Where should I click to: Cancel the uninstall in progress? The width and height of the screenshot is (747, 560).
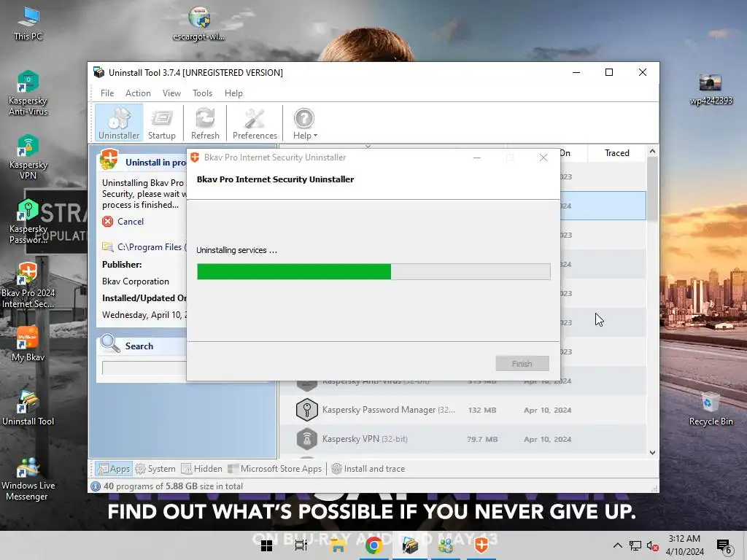coord(130,222)
